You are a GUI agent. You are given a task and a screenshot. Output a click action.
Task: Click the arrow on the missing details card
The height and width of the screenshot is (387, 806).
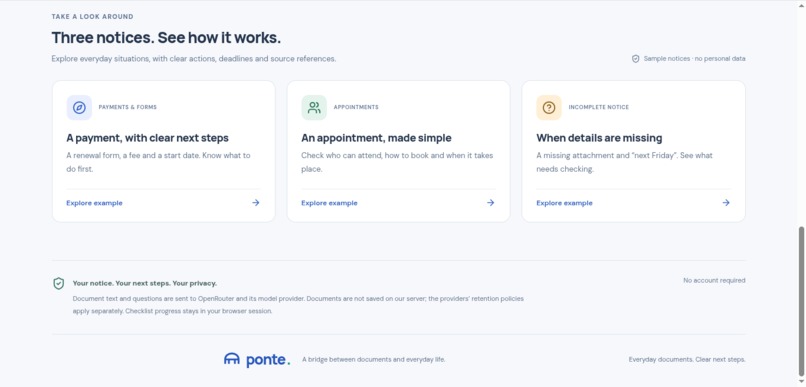pos(726,202)
